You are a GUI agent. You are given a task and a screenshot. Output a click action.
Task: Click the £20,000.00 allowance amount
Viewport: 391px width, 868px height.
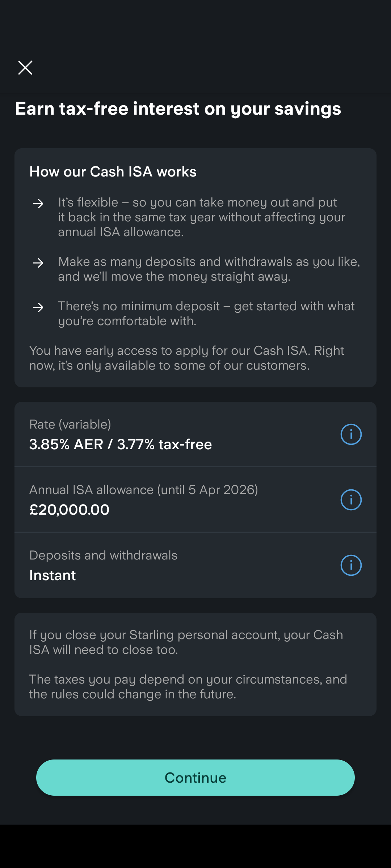click(69, 510)
